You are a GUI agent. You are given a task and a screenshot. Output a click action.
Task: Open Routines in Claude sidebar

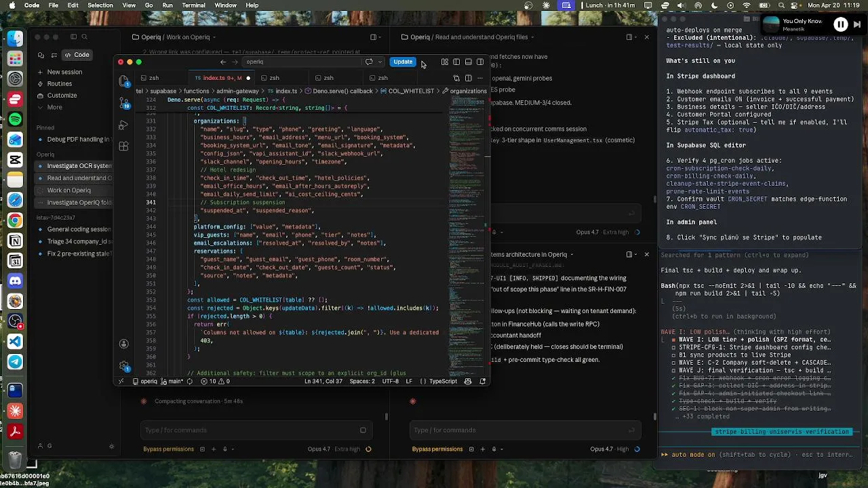click(60, 84)
